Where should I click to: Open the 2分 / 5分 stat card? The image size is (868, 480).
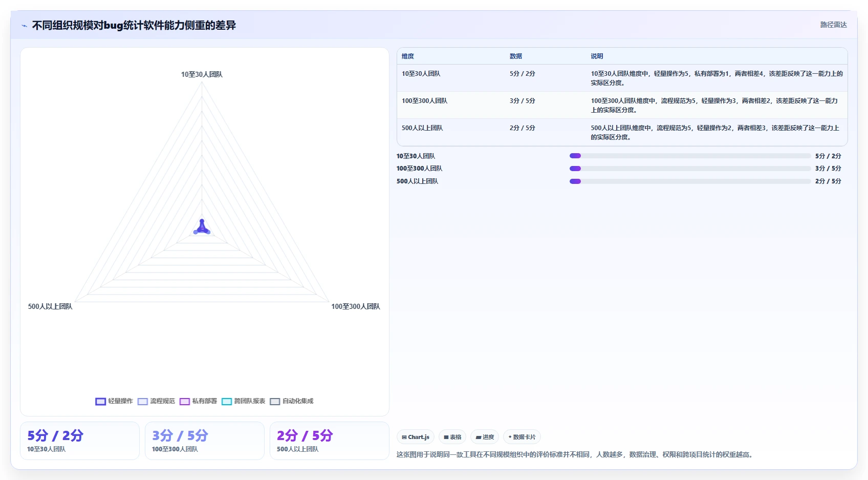click(330, 441)
